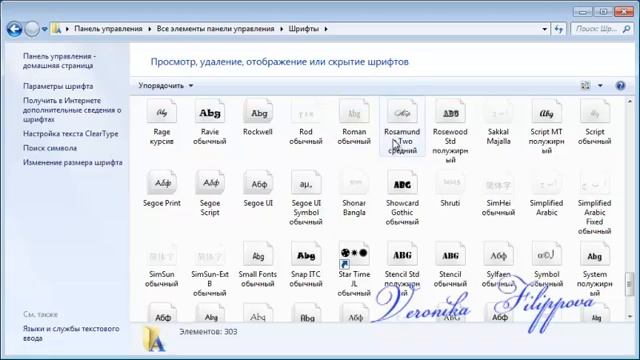Select the SimSun обычный font icon
The image size is (640, 360).
click(162, 254)
